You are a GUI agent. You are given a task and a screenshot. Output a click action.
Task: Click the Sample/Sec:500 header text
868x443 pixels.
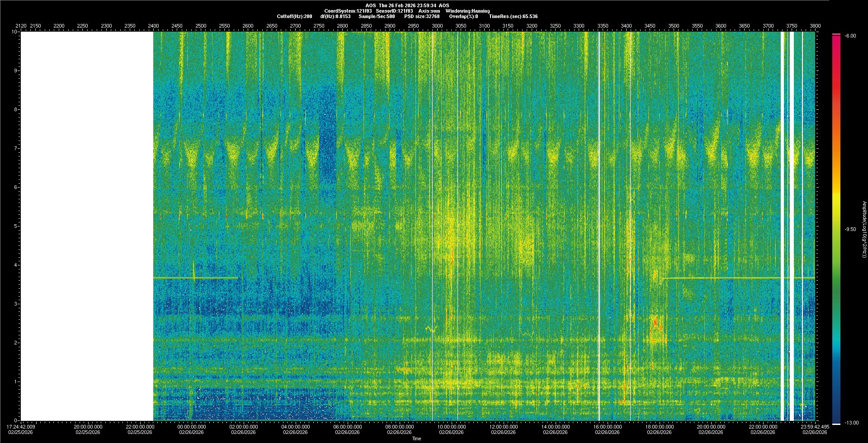[377, 16]
